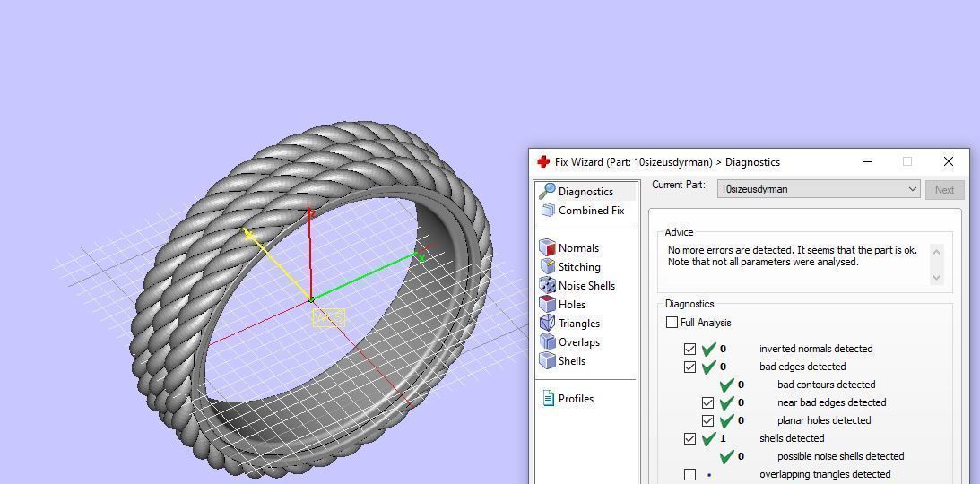
Task: Open the Holes repair page
Action: [x=572, y=304]
